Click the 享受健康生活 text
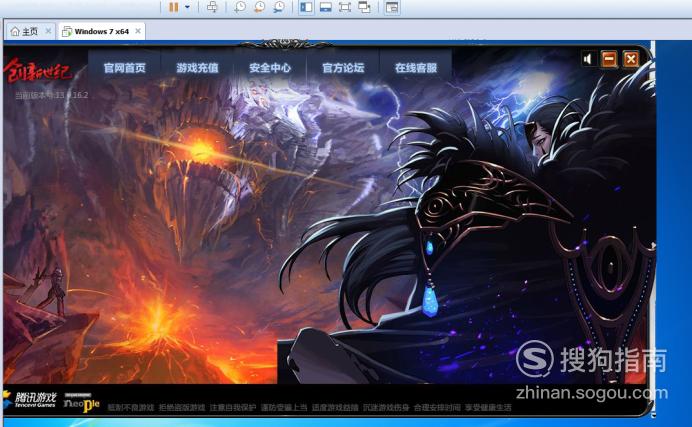The width and height of the screenshot is (692, 427). point(488,408)
